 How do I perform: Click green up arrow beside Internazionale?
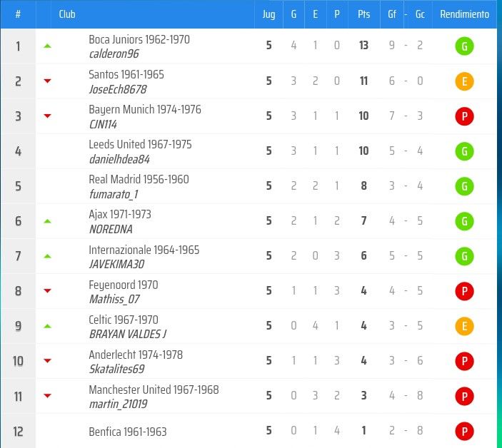[x=47, y=256]
